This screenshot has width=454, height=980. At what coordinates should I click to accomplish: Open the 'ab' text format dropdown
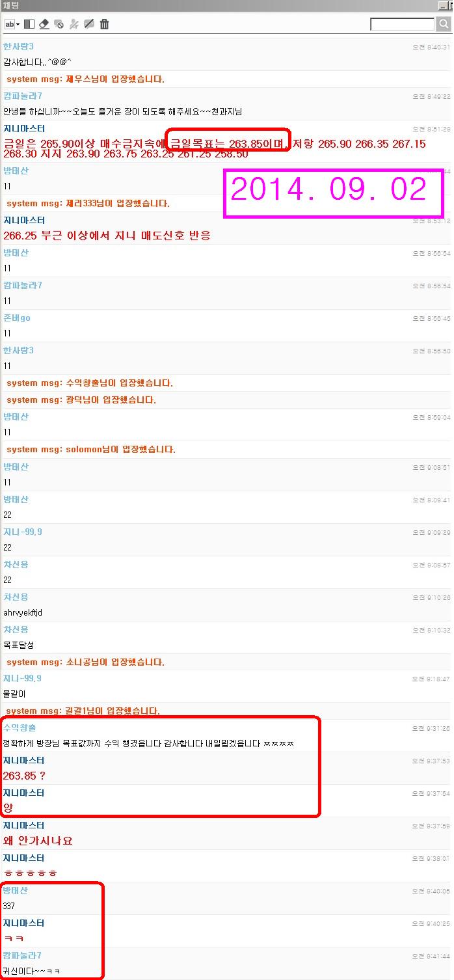point(12,24)
